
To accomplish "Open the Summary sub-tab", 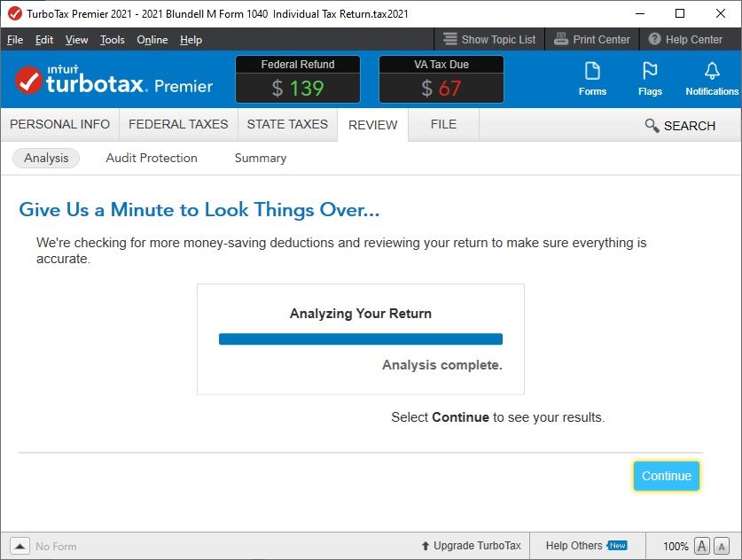I will click(x=261, y=158).
